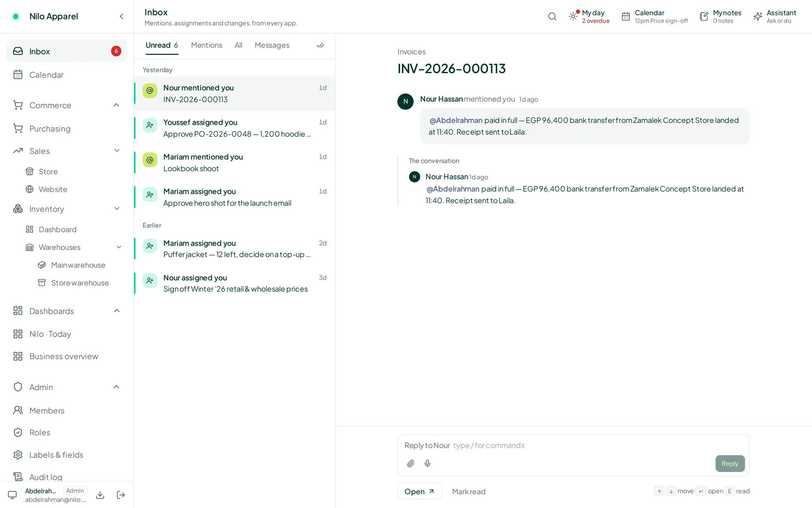Open My day with 2 overdue
The image size is (812, 508).
pos(589,17)
